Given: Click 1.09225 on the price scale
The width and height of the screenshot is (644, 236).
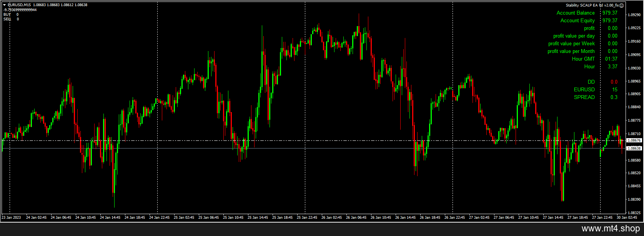Looking at the screenshot, I should 634,28.
